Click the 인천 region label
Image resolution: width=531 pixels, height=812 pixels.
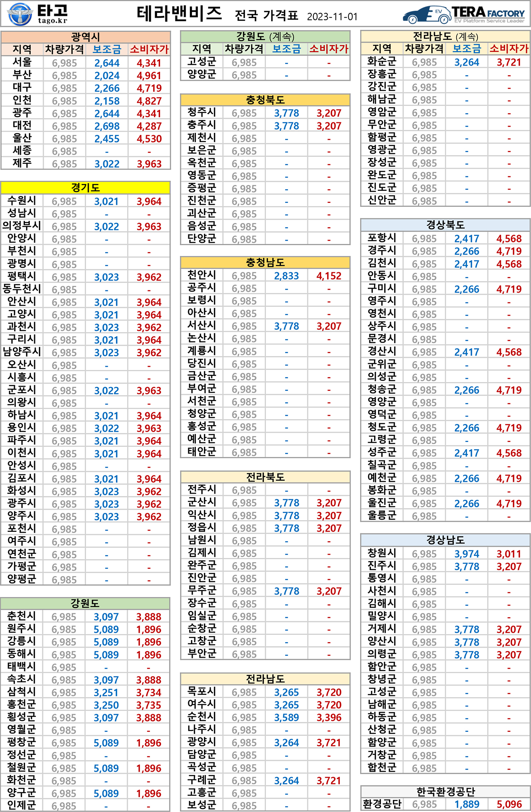click(22, 100)
